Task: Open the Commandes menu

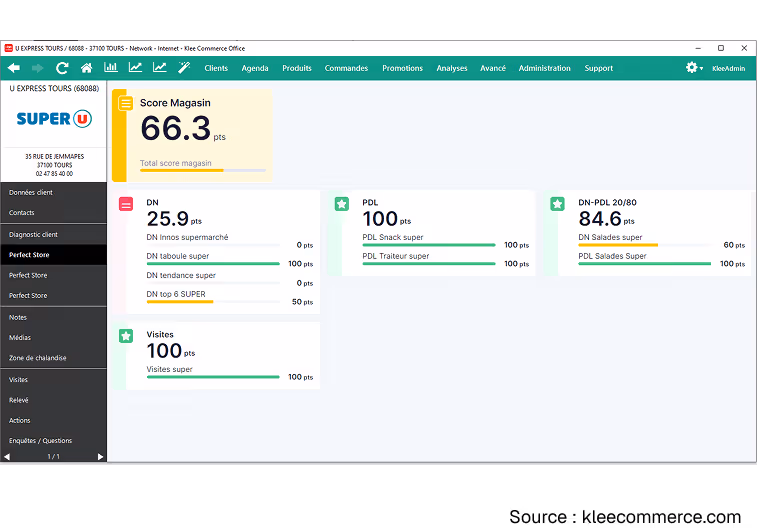Action: (346, 68)
